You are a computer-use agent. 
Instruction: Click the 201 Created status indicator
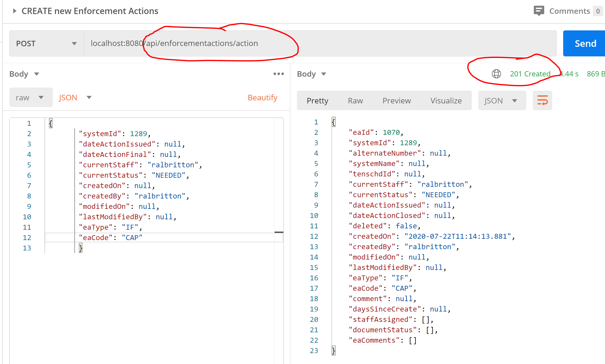(530, 74)
